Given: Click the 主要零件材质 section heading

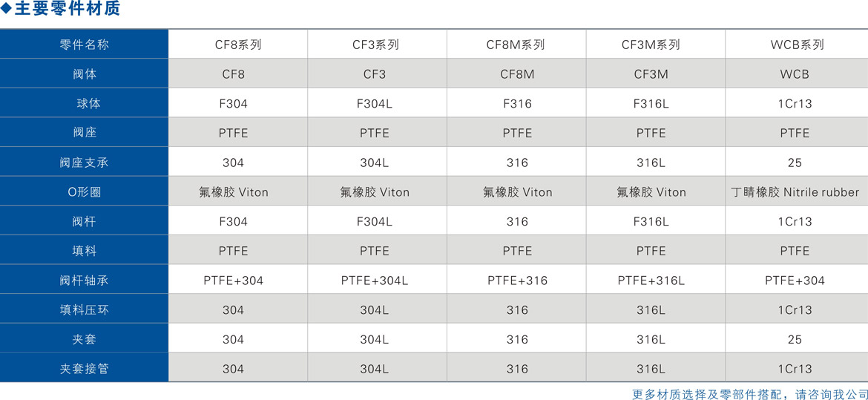Looking at the screenshot, I should pos(67,10).
